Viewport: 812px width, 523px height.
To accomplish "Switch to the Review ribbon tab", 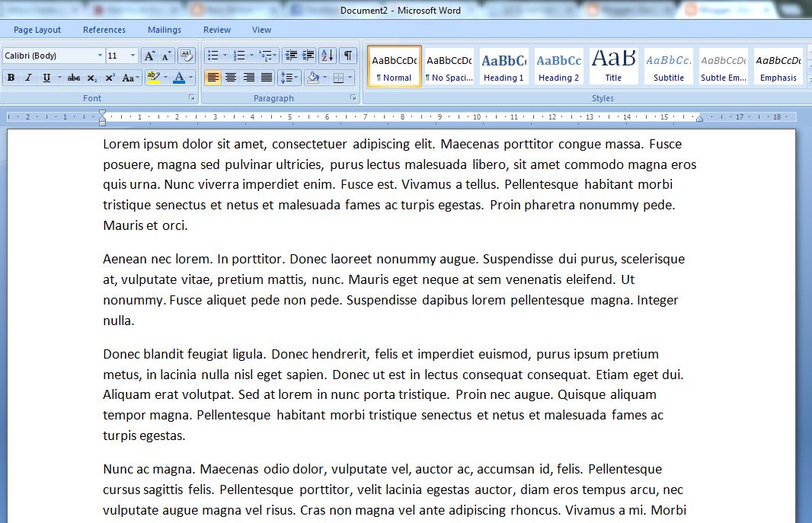I will pyautogui.click(x=216, y=30).
